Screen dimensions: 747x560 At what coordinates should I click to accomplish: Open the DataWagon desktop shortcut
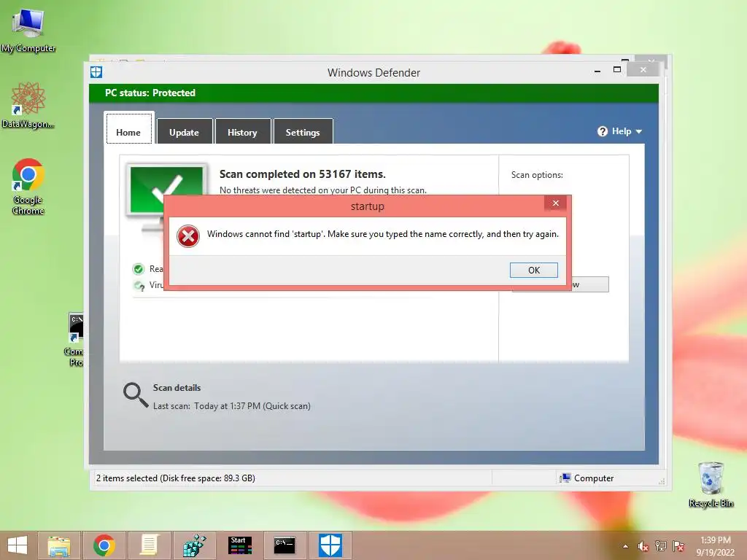click(x=28, y=105)
